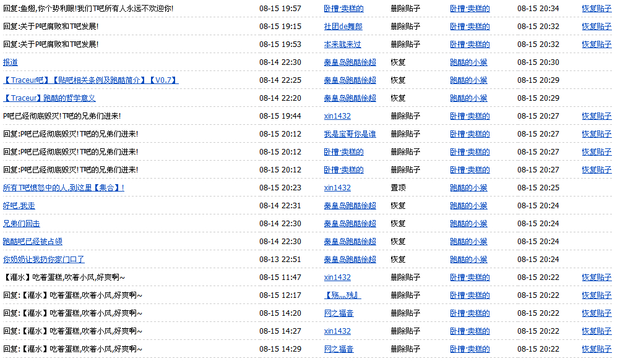
Task: Open author 秦皇岛跑酷徐超 in the 好吧.我走 row
Action: tap(350, 206)
